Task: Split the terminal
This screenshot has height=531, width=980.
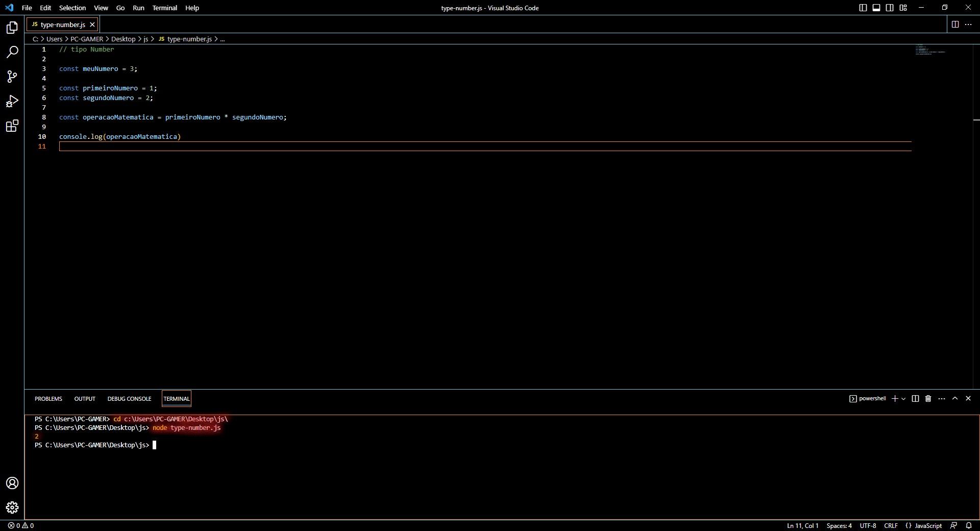Action: [915, 399]
